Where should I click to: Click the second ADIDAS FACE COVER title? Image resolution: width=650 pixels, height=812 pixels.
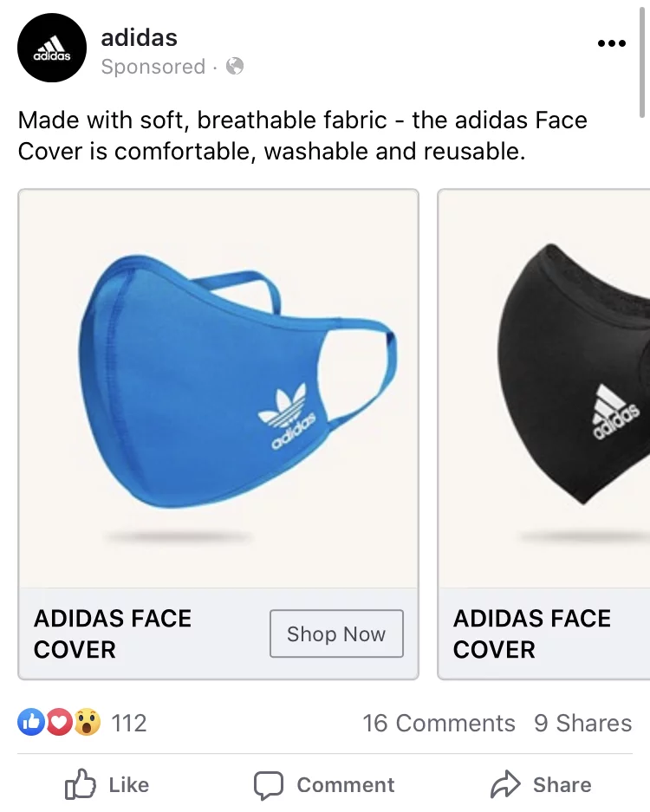tap(532, 633)
